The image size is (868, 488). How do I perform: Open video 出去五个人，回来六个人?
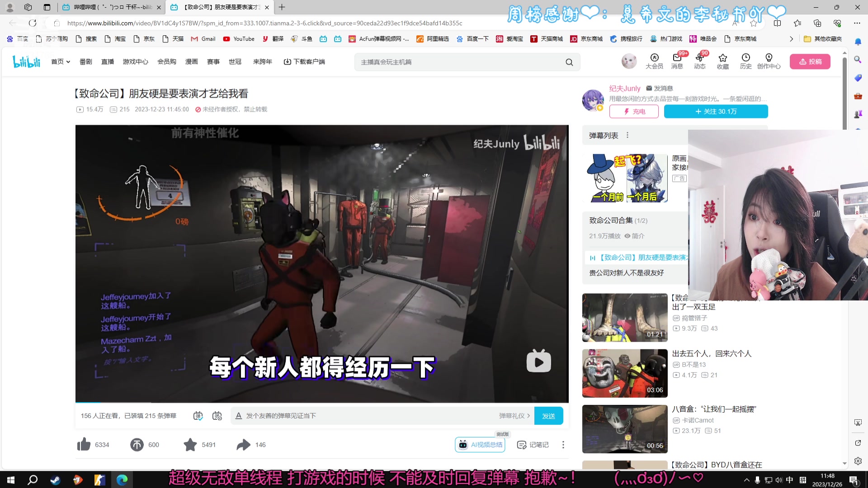[x=712, y=353]
